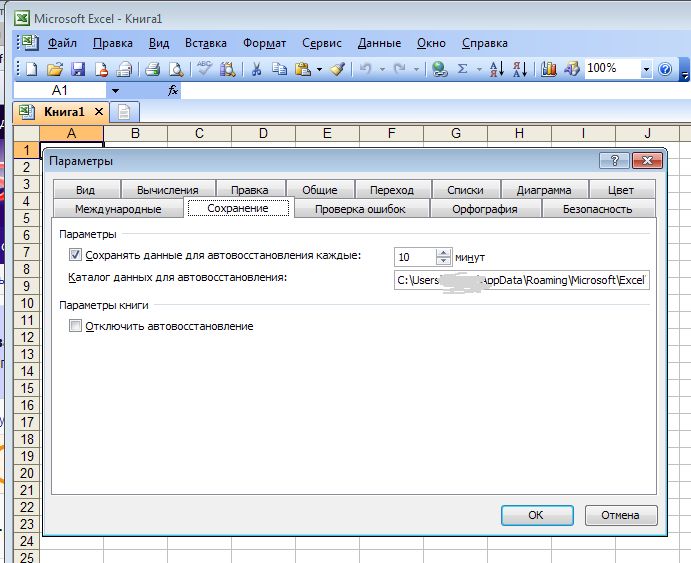Image resolution: width=691 pixels, height=563 pixels.
Task: Open the Chart Wizard icon
Action: tap(549, 69)
